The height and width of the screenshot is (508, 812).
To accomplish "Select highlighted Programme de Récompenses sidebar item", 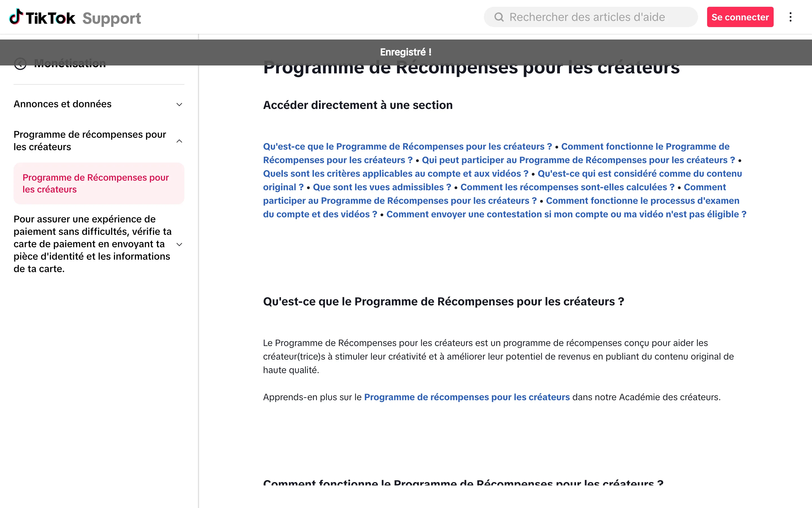I will click(x=99, y=183).
